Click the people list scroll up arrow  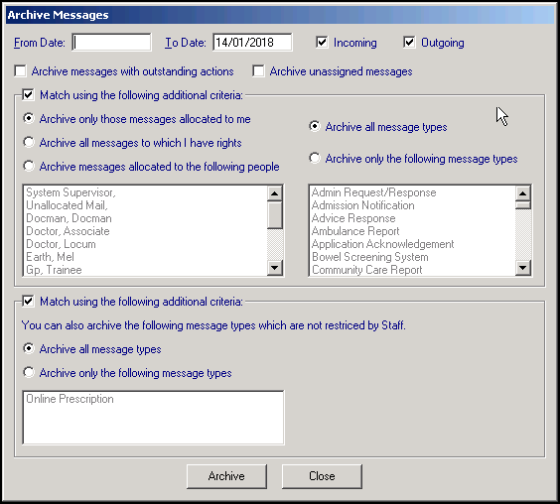[x=275, y=194]
